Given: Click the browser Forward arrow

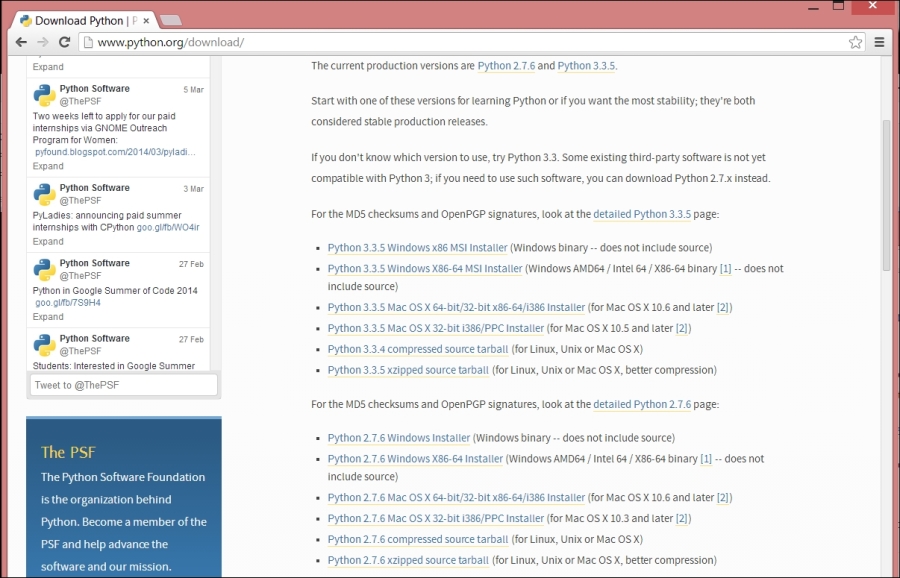Looking at the screenshot, I should pyautogui.click(x=43, y=42).
